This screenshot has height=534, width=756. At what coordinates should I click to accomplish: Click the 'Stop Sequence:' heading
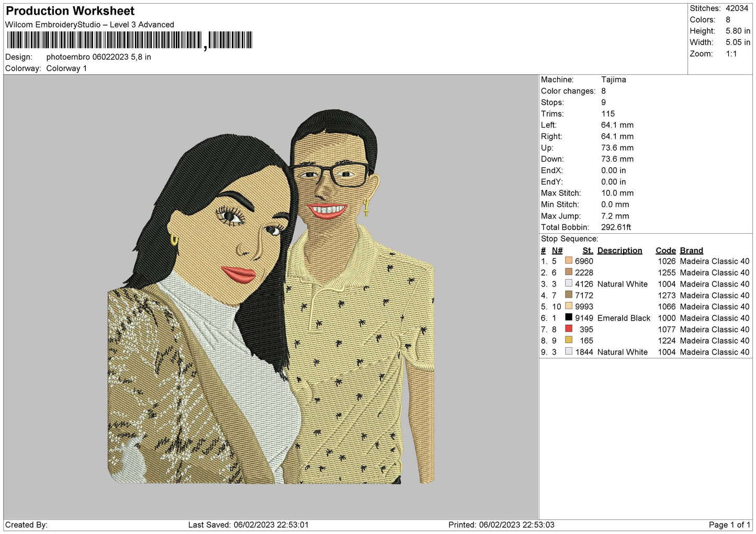click(569, 238)
